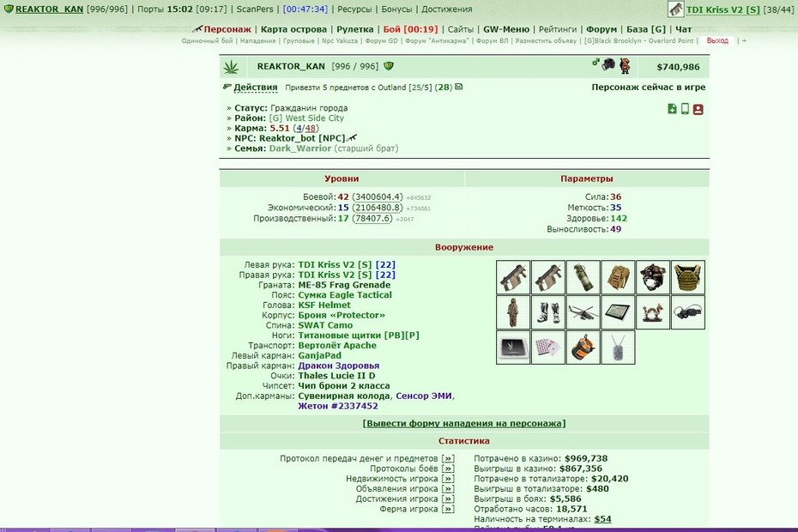Open [G]Black Brooklyn - Overlord Point link

coord(638,40)
